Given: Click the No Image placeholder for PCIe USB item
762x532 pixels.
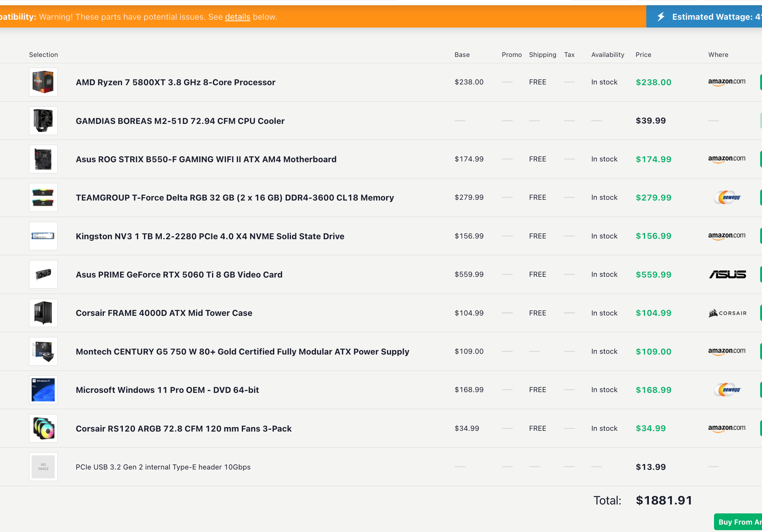Looking at the screenshot, I should click(44, 467).
